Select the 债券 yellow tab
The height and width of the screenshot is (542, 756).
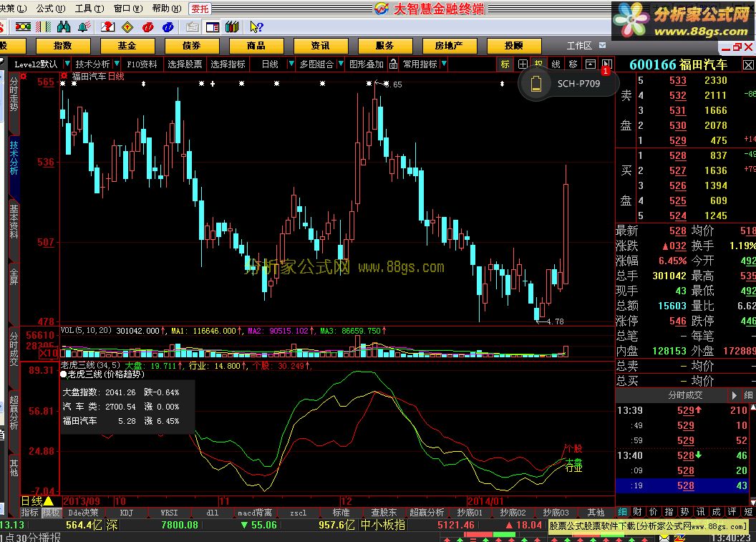[192, 46]
